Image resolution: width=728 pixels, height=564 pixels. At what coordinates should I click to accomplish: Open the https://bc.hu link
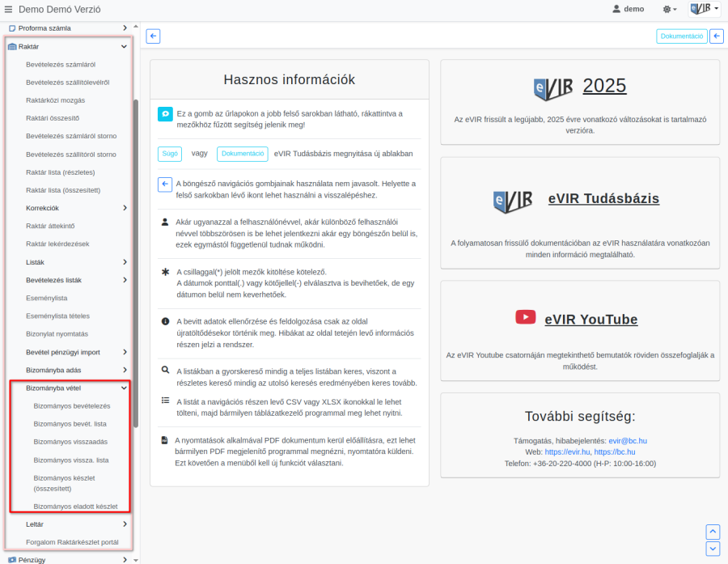point(615,452)
